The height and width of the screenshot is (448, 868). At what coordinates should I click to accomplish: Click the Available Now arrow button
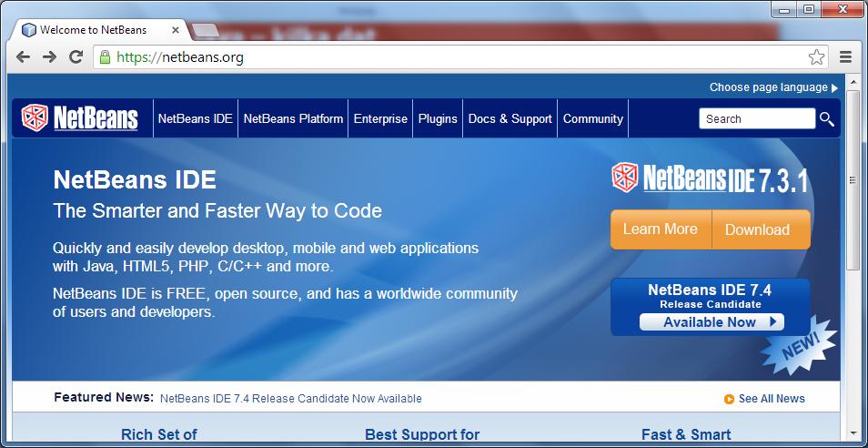click(x=712, y=322)
